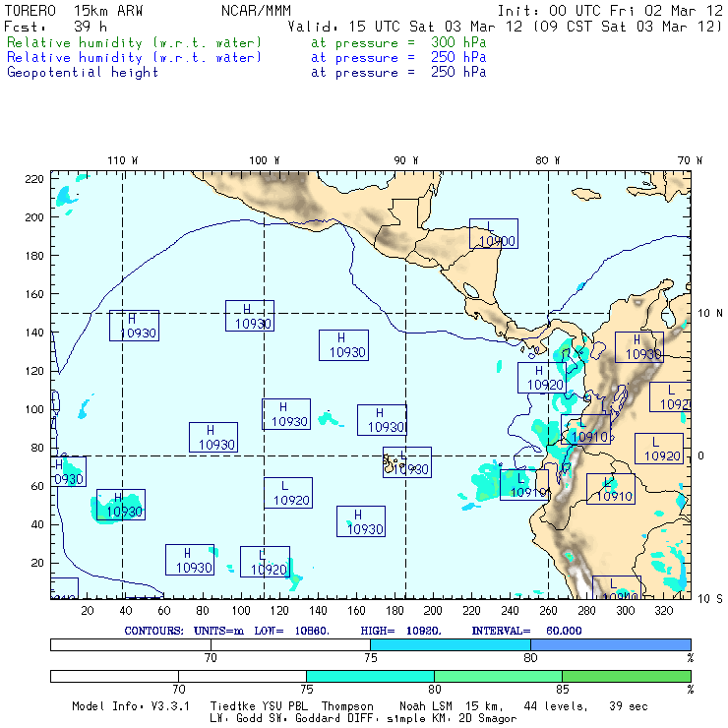Click the 'HIGH= 10920.' contour value
Image resolution: width=728 pixels, height=728 pixels.
point(400,631)
